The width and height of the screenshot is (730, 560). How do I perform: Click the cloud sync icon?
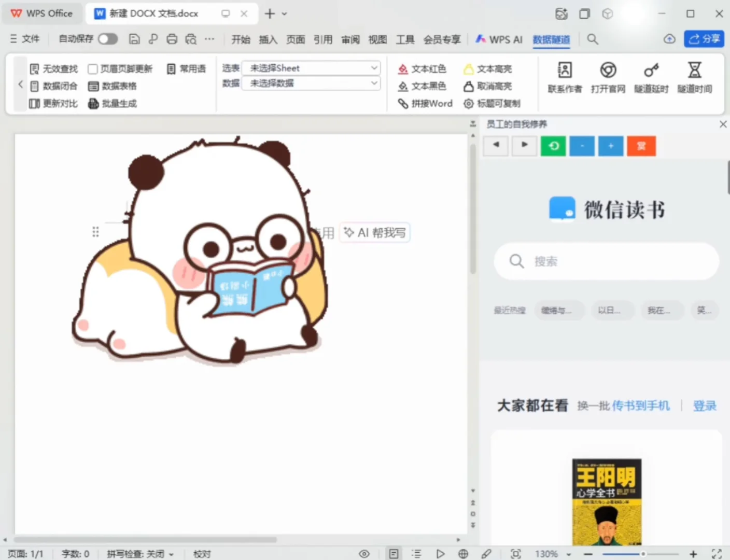(x=670, y=39)
